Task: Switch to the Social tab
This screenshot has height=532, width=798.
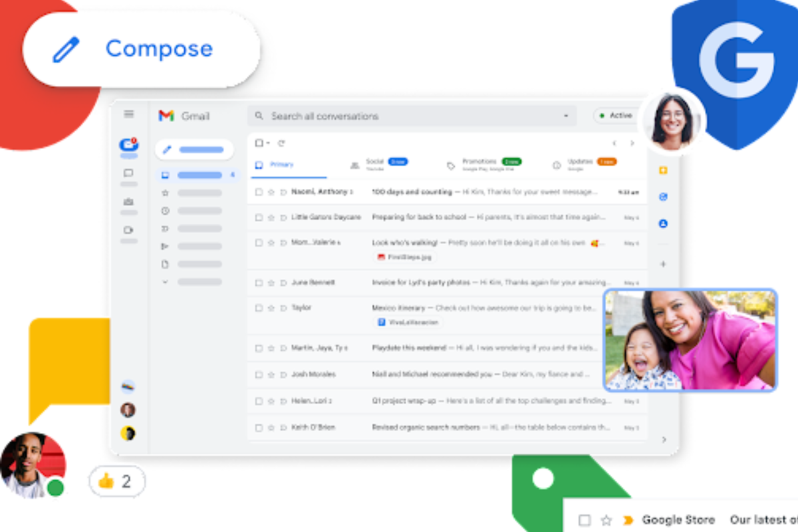Action: click(378, 164)
